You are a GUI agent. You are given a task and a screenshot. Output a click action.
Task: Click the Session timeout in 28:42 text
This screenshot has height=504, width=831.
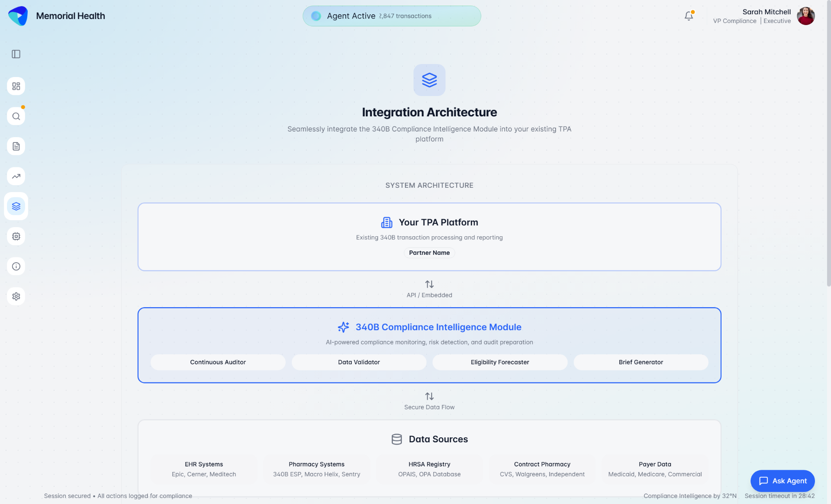tap(779, 496)
